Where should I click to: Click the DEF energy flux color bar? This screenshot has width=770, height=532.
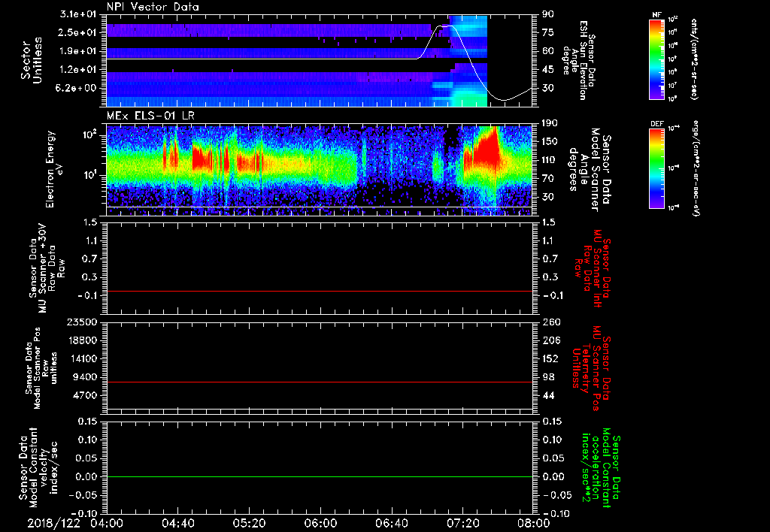[x=657, y=168]
